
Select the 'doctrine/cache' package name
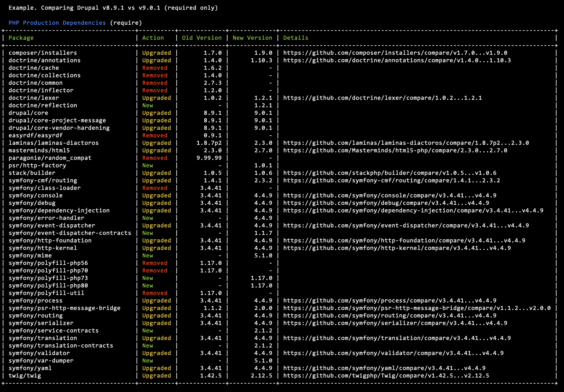click(x=34, y=68)
